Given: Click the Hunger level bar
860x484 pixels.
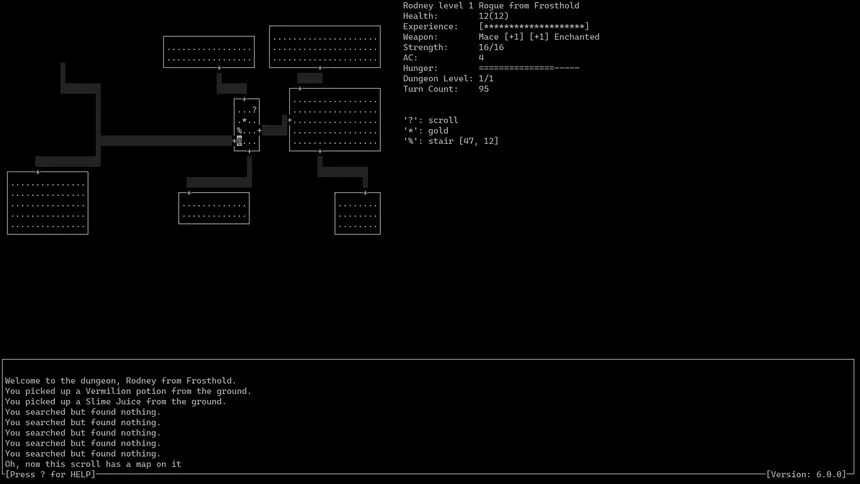Looking at the screenshot, I should pyautogui.click(x=529, y=68).
